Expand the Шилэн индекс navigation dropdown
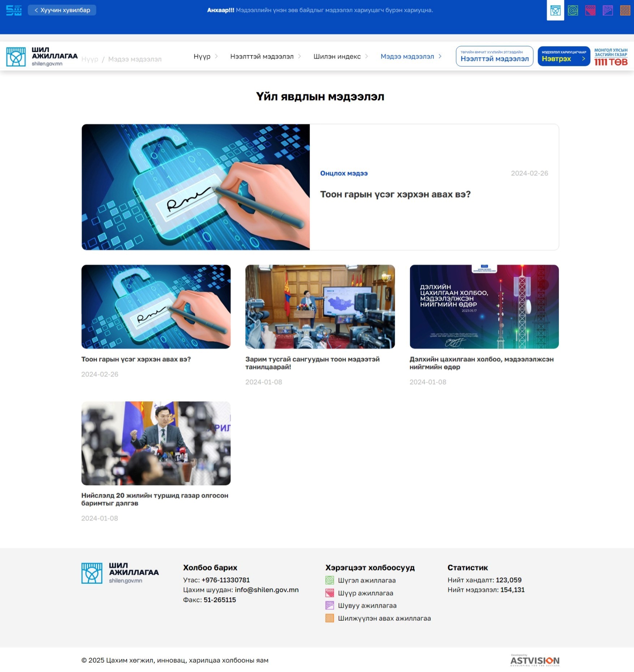The width and height of the screenshot is (634, 672). pyautogui.click(x=341, y=56)
